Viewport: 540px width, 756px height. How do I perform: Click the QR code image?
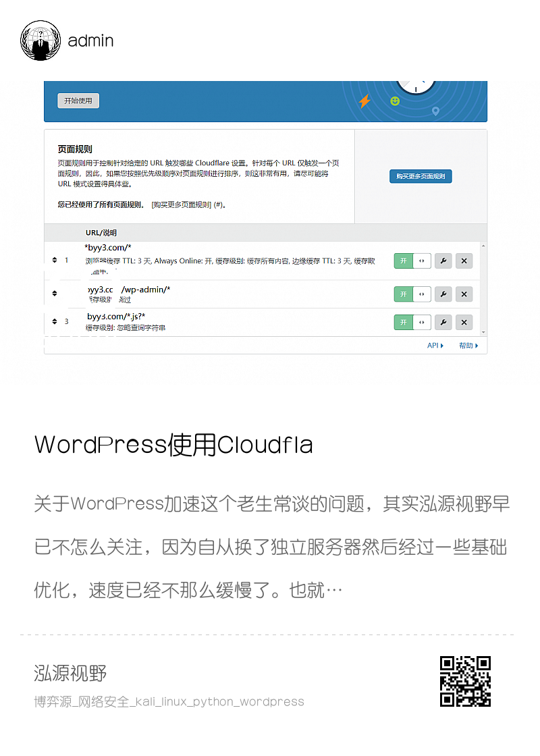pyautogui.click(x=465, y=681)
